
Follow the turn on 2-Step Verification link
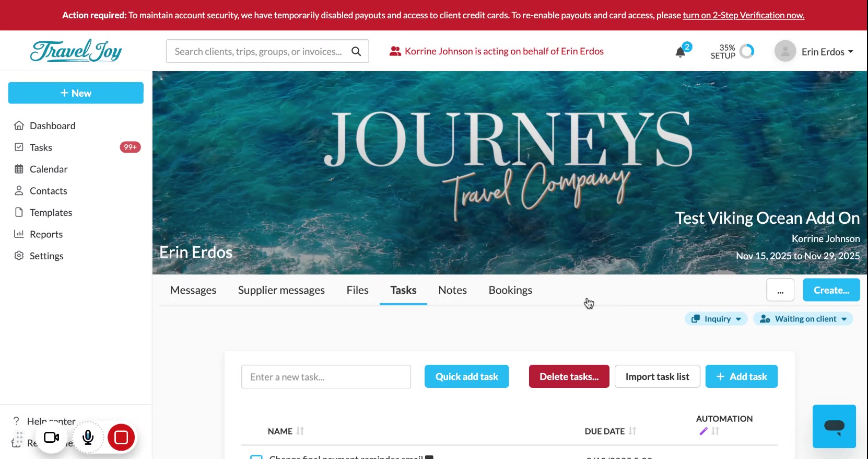point(743,15)
